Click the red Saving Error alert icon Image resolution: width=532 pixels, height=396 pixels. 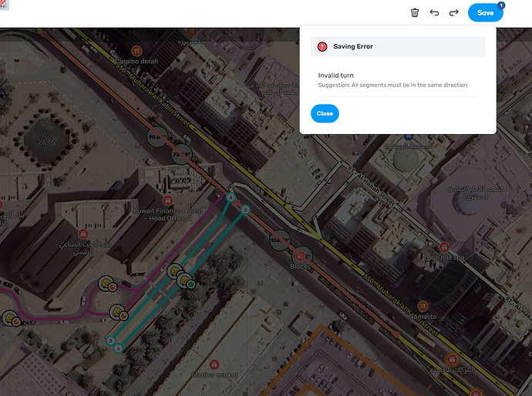point(322,47)
